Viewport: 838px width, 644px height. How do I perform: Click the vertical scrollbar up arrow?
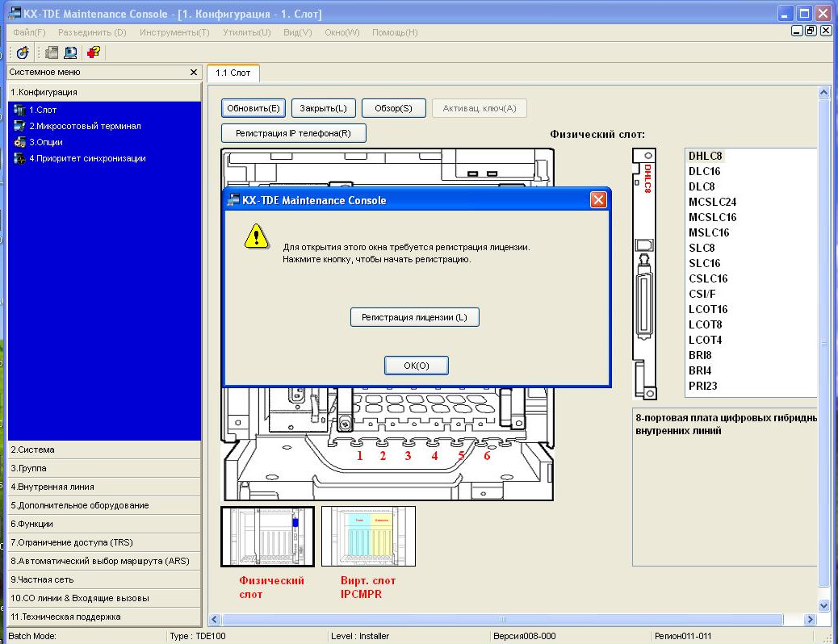point(823,93)
